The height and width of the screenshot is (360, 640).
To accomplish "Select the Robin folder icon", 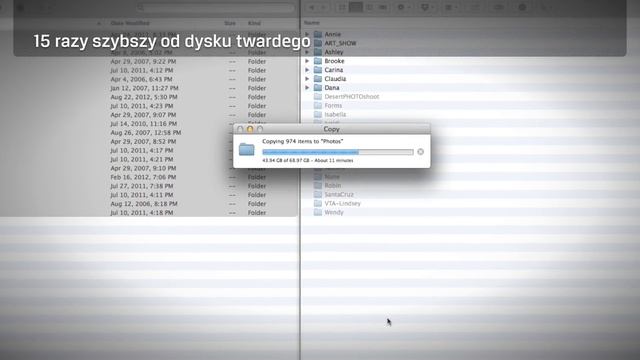I will 318,186.
